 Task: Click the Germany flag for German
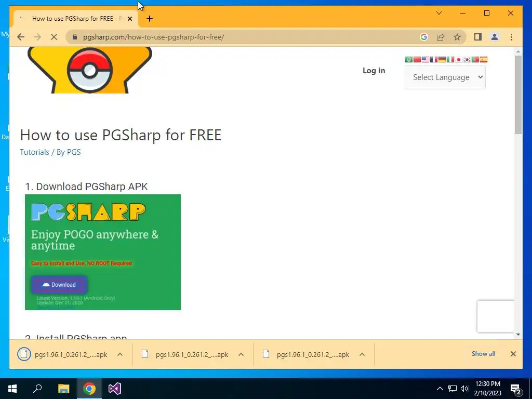pyautogui.click(x=442, y=59)
